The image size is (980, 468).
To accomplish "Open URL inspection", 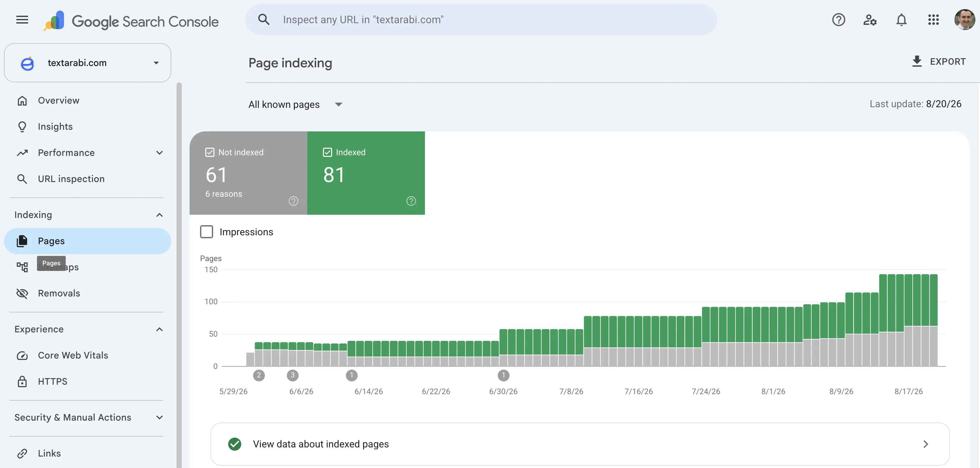I will tap(88, 179).
